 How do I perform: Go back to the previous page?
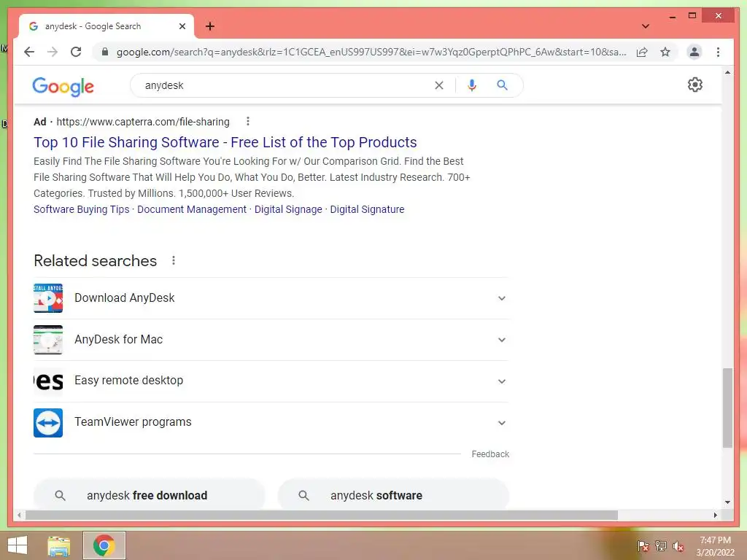click(x=29, y=52)
